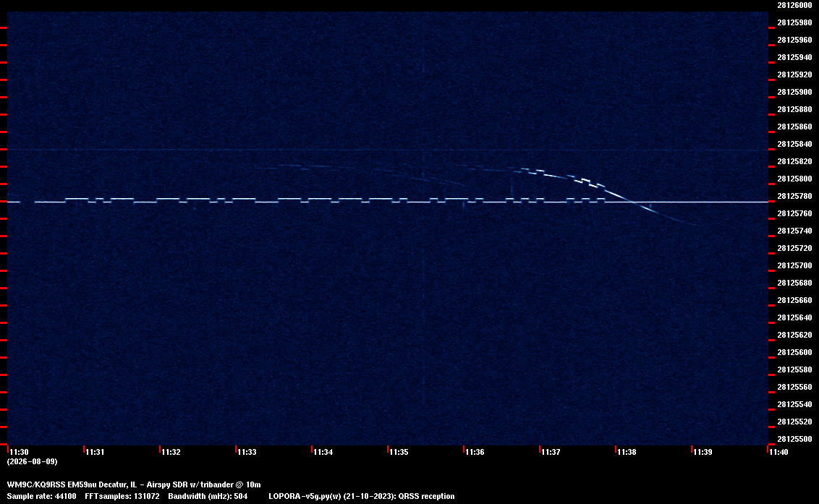The height and width of the screenshot is (504, 819).
Task: Click the 28125680 frequency label
Action: tap(794, 283)
